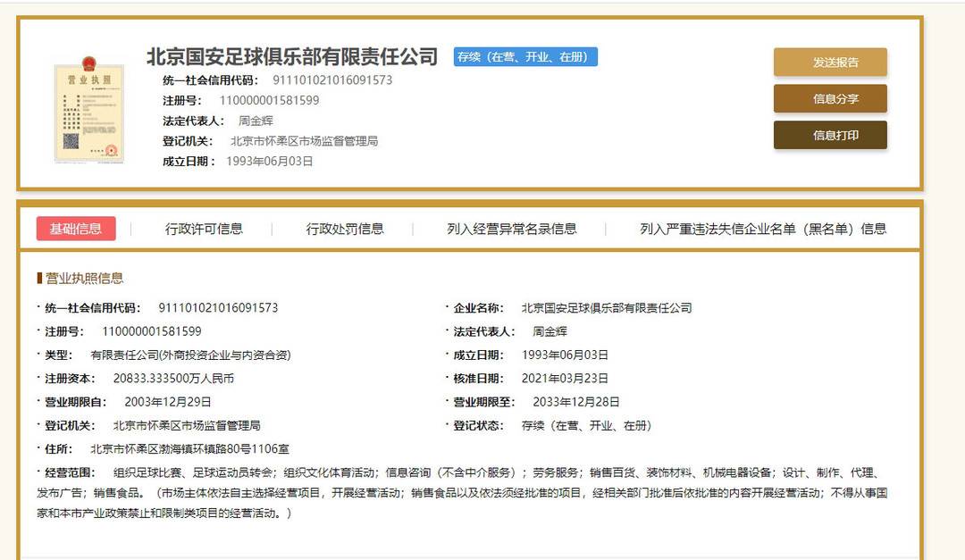Click the 信息分享 button
This screenshot has height=560, width=965.
coord(830,100)
